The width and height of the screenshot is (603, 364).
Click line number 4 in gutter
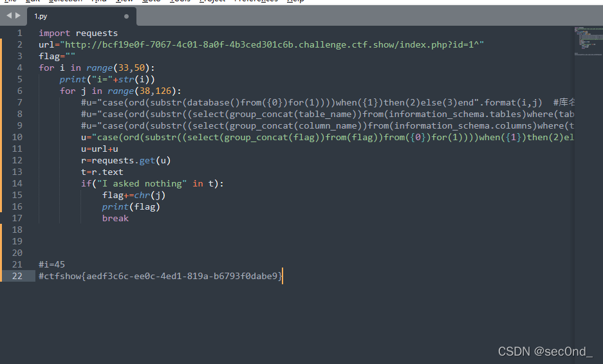[x=19, y=68]
